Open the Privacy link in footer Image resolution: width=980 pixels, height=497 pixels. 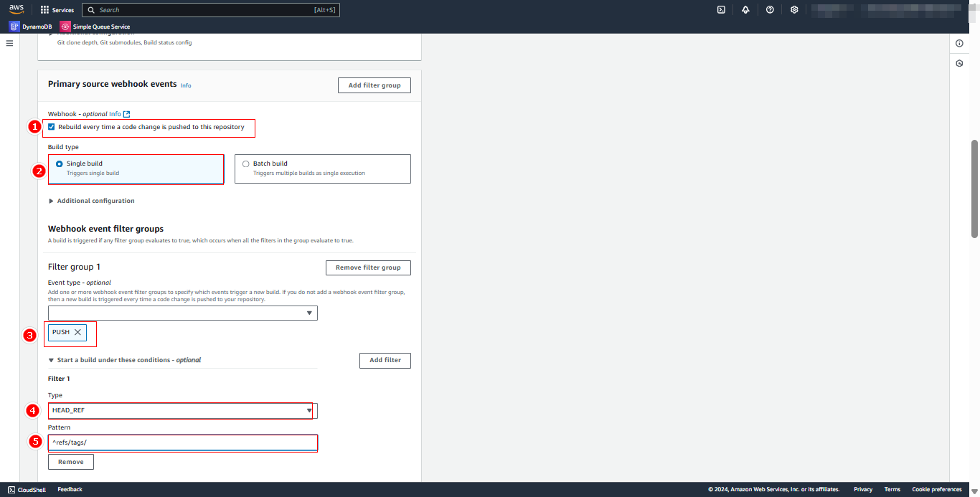[x=863, y=489]
